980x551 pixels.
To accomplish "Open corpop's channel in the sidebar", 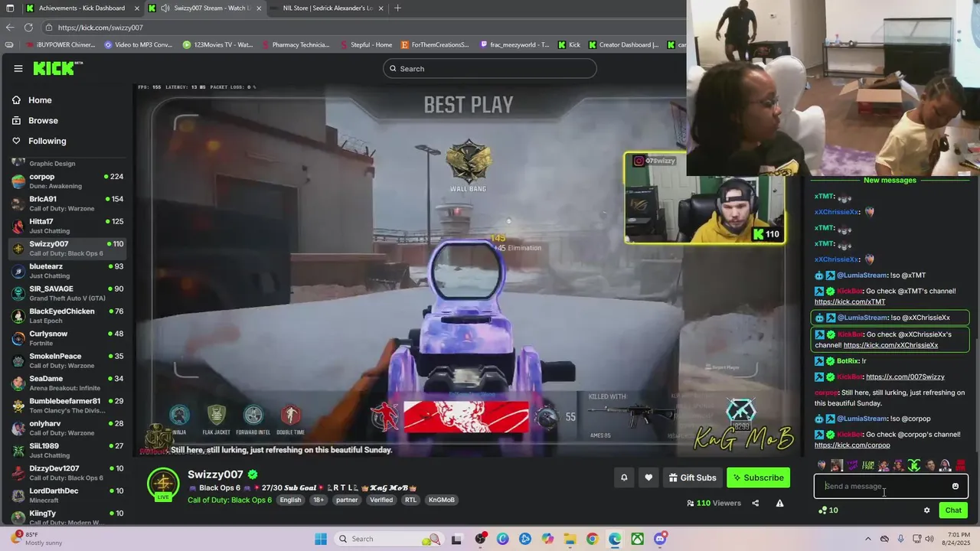I will click(x=67, y=181).
